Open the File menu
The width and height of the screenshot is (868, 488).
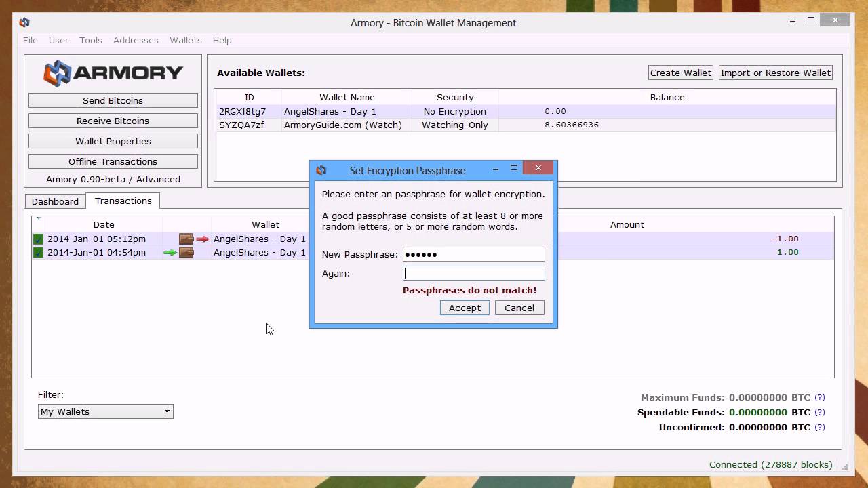click(x=31, y=40)
